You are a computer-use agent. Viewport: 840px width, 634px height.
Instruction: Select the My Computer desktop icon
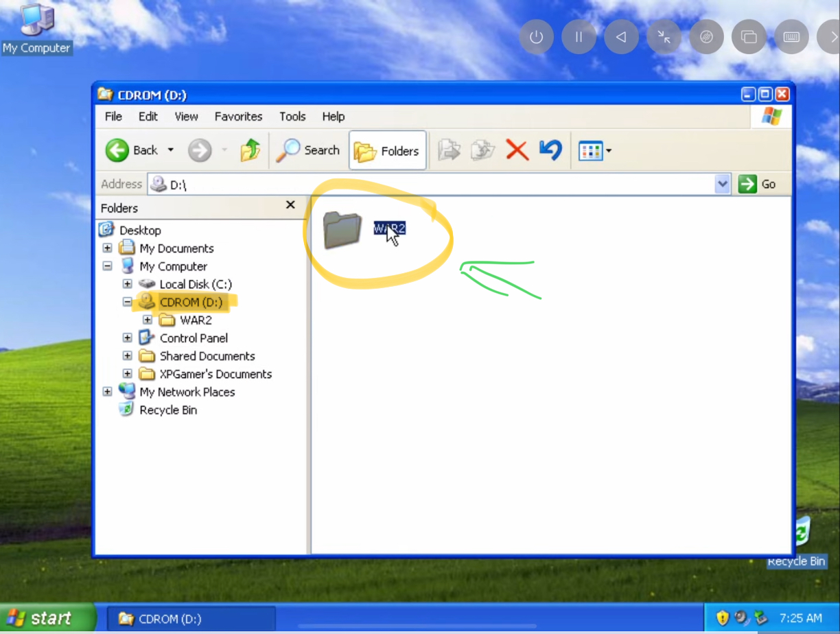[x=36, y=29]
